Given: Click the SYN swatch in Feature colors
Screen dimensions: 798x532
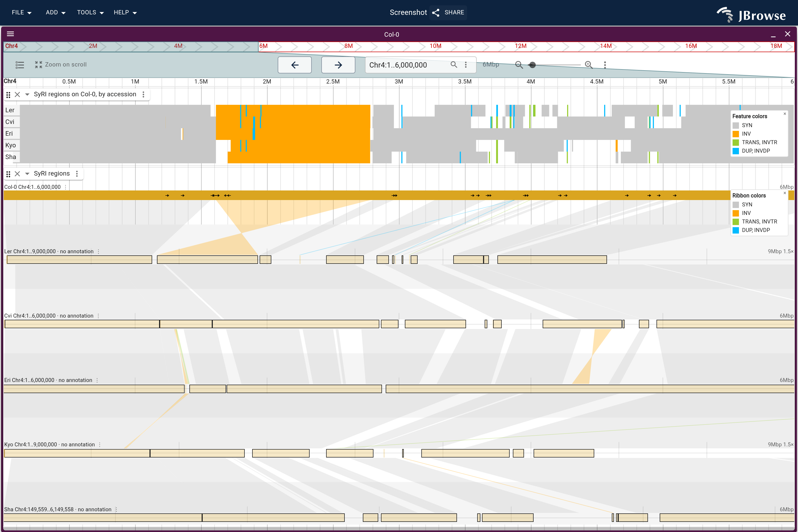Looking at the screenshot, I should click(x=736, y=126).
